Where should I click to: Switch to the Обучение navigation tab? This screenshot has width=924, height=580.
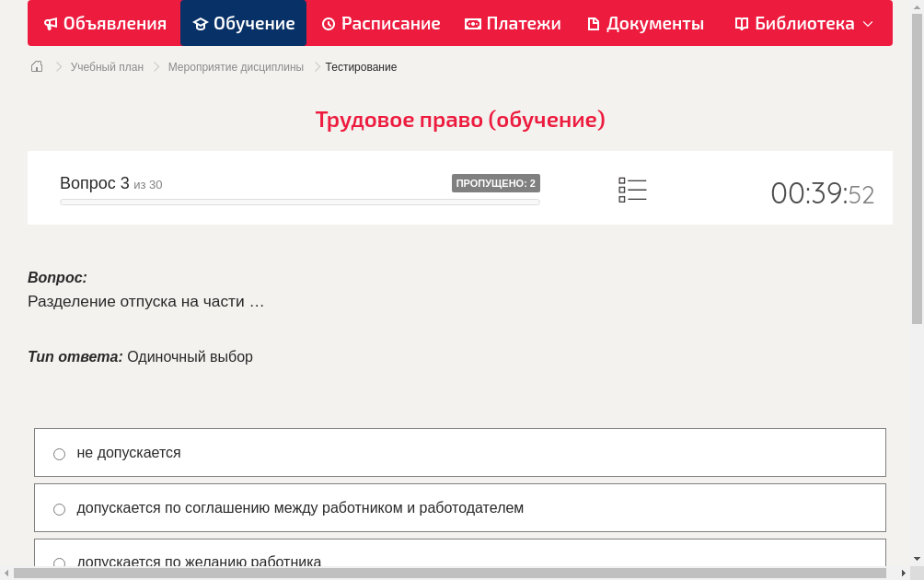243,23
